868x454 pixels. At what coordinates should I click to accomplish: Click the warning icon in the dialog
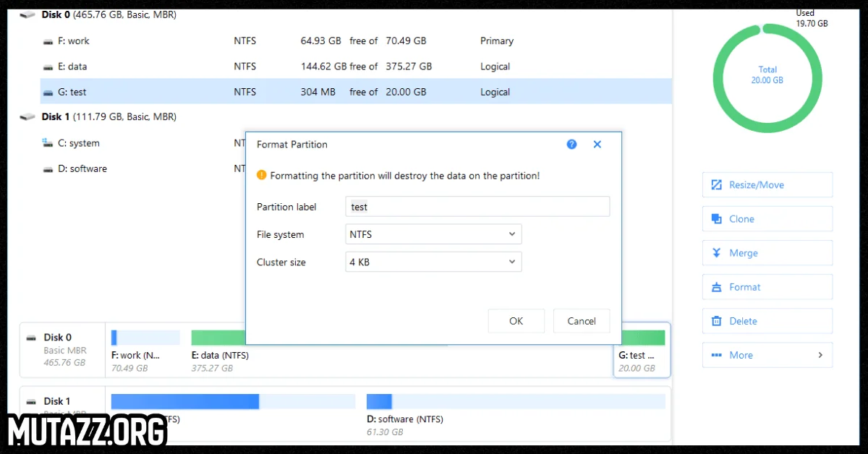coord(261,175)
